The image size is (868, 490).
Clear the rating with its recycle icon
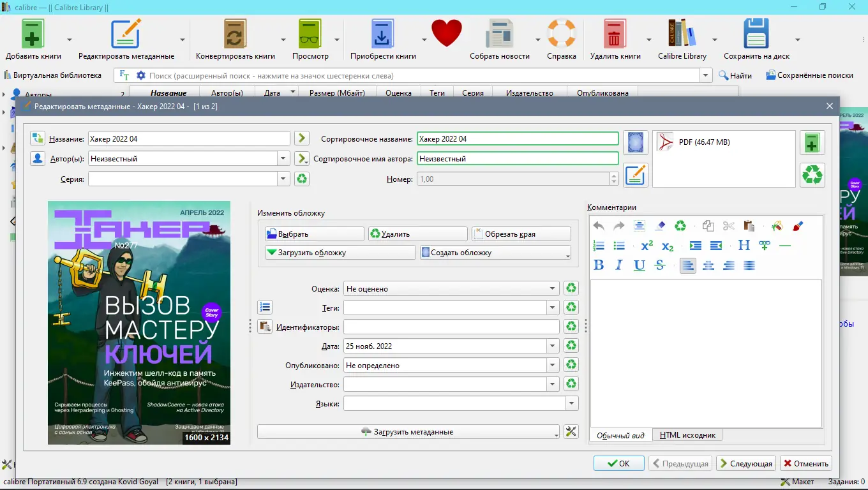coord(571,289)
